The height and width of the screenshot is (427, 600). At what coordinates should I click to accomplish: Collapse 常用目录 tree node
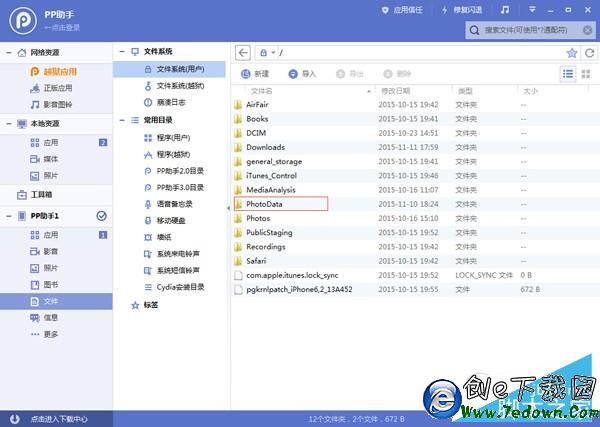pyautogui.click(x=122, y=120)
